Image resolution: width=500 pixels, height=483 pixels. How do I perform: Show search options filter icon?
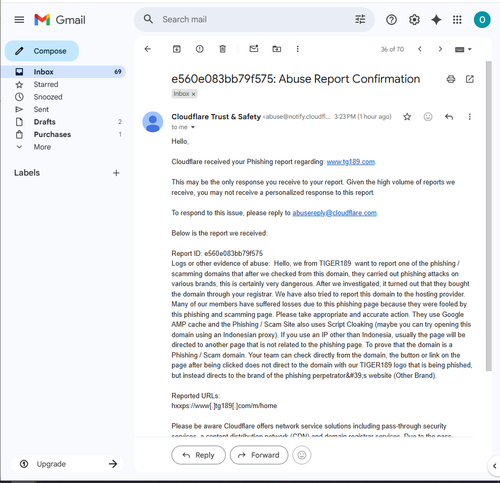point(360,19)
